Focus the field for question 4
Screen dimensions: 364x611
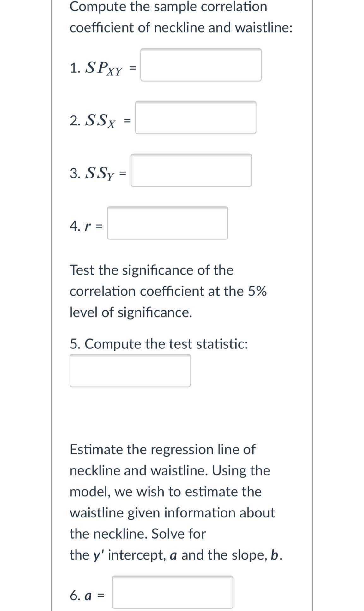click(x=167, y=223)
